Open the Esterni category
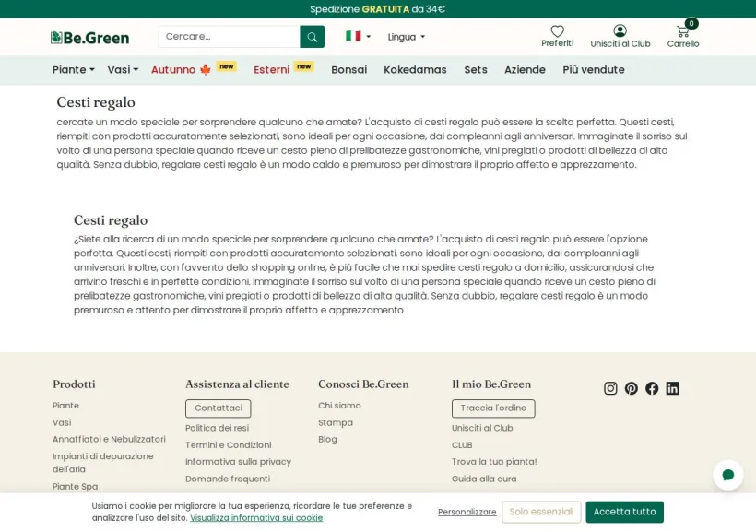This screenshot has height=532, width=756. click(271, 69)
